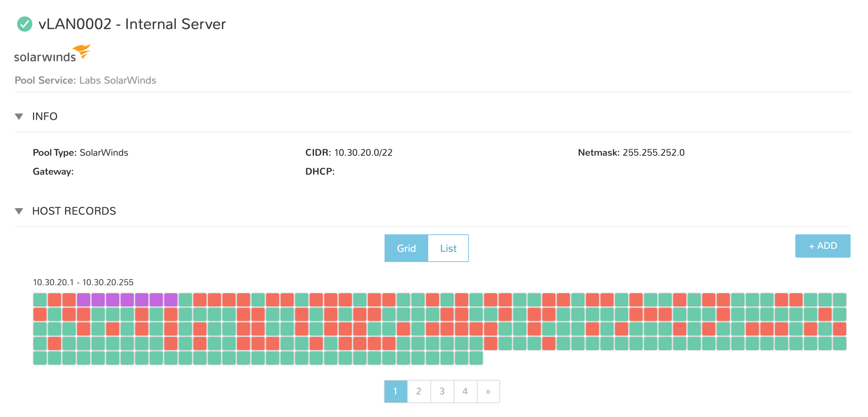Click the last purple host cell
This screenshot has width=868, height=417.
click(x=171, y=300)
